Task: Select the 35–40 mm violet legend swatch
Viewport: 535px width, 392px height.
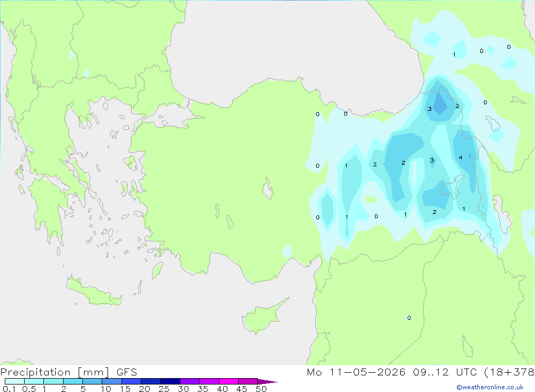Action: point(209,381)
